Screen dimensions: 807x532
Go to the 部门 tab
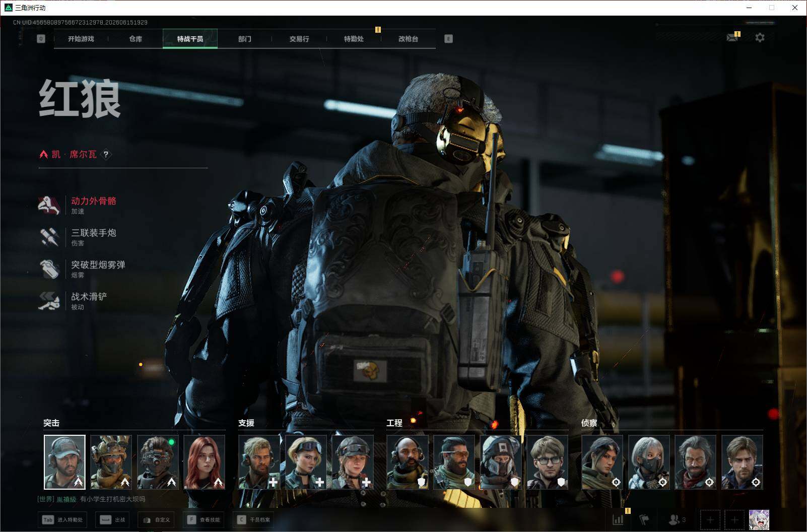[245, 39]
